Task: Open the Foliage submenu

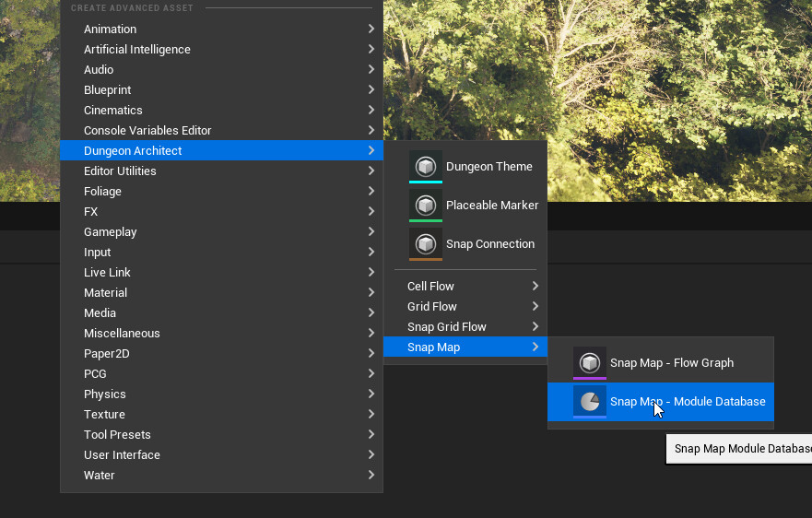Action: click(x=221, y=191)
